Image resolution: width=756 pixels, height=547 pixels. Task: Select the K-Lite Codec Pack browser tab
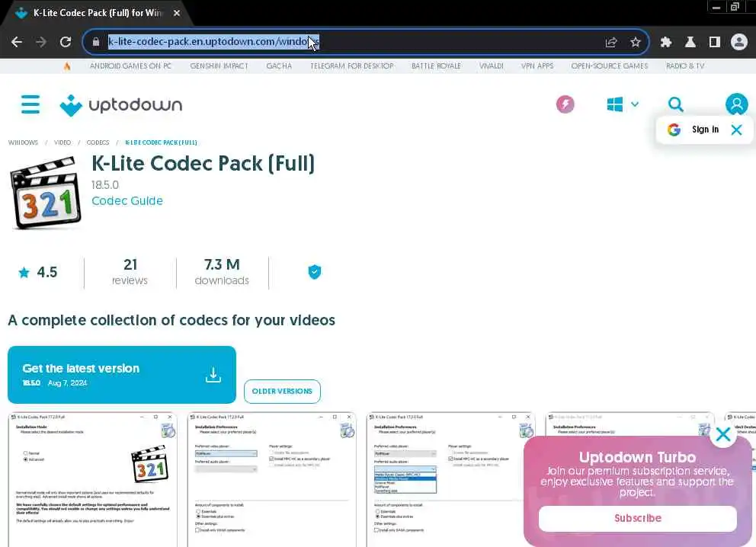pos(97,13)
